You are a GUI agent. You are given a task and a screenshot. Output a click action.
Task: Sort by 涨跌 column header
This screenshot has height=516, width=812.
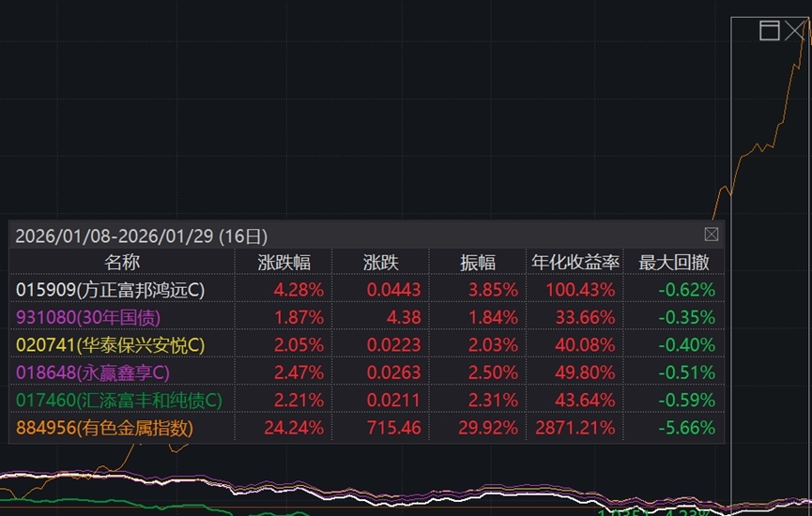click(x=380, y=263)
